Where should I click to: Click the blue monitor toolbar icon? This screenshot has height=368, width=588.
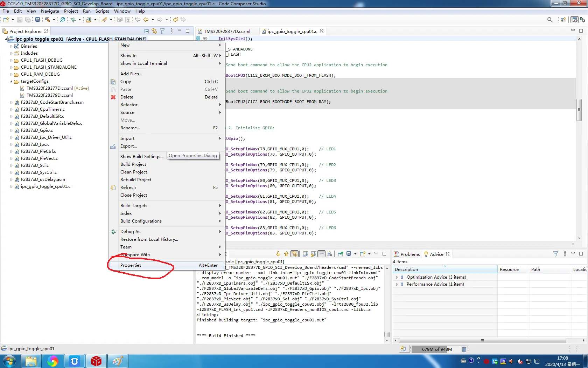tap(37, 20)
